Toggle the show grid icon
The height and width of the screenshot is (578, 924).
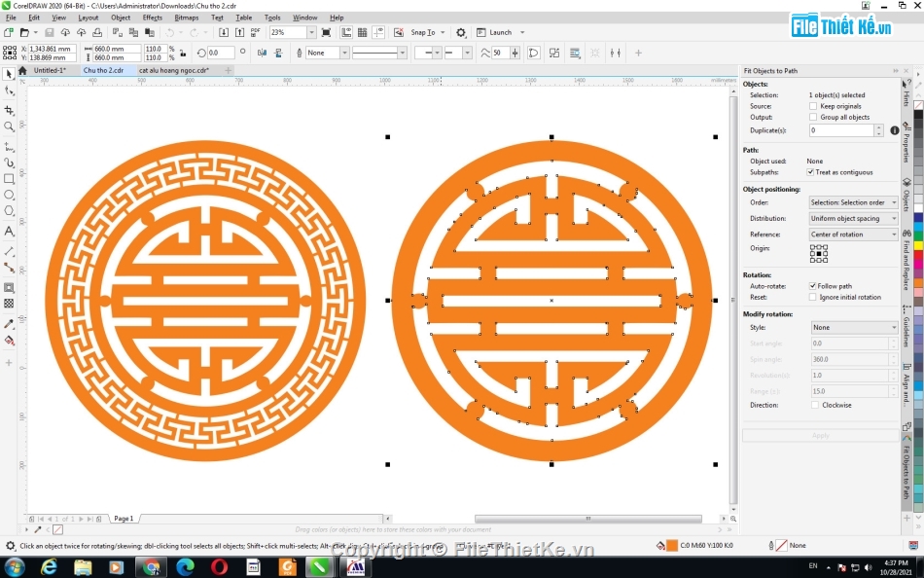363,32
